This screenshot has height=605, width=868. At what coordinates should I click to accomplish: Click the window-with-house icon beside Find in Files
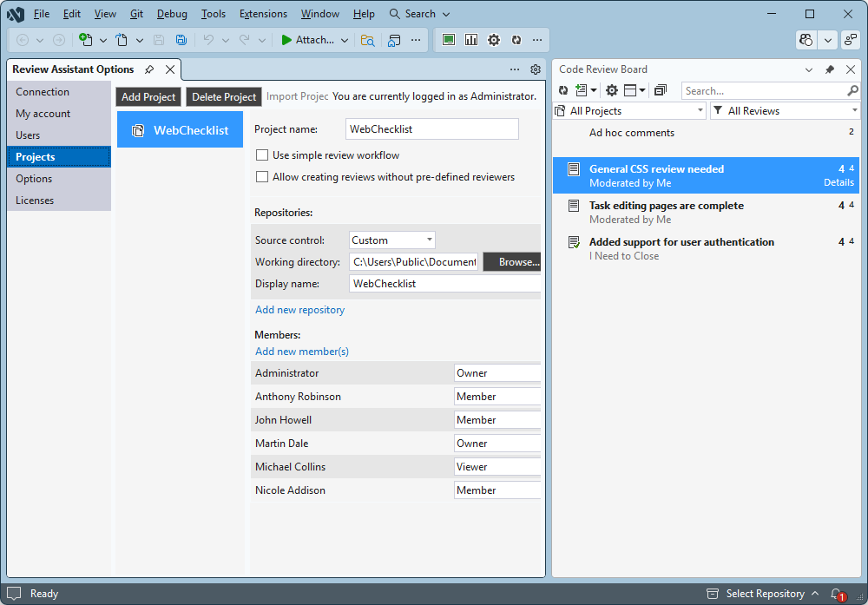pyautogui.click(x=394, y=40)
